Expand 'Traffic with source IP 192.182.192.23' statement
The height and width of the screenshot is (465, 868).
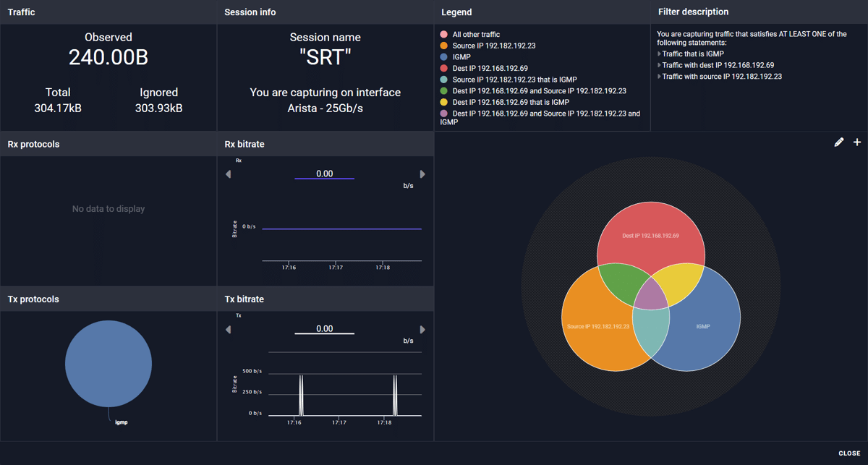click(659, 77)
